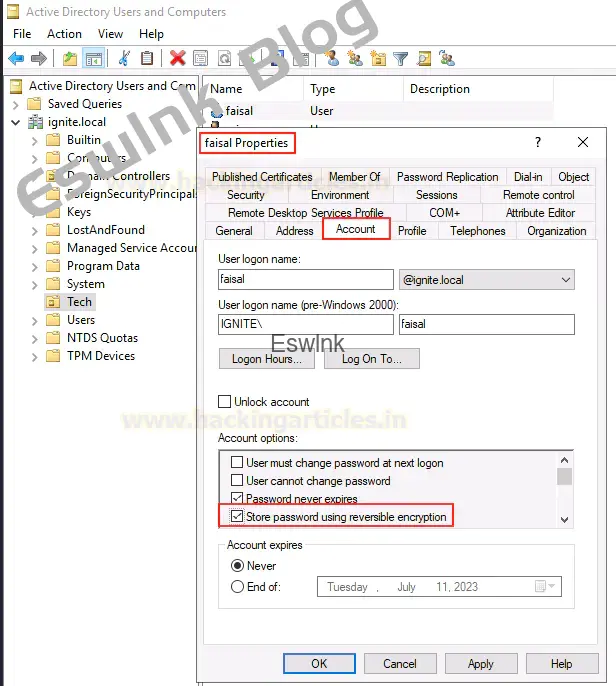Click the filter funnel toolbar icon

pos(400,59)
